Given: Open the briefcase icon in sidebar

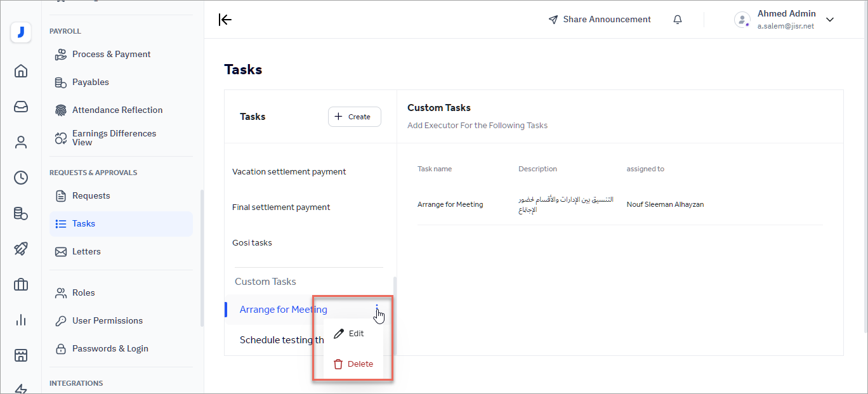Looking at the screenshot, I should click(20, 284).
